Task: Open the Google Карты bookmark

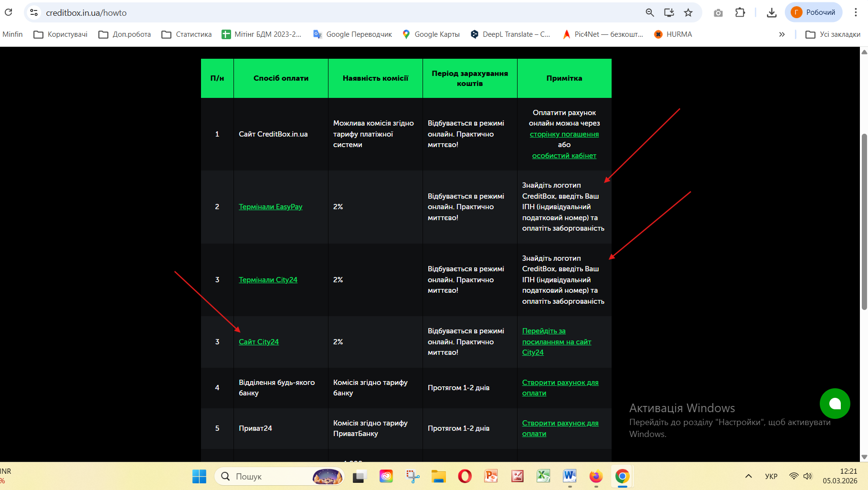Action: coord(431,34)
